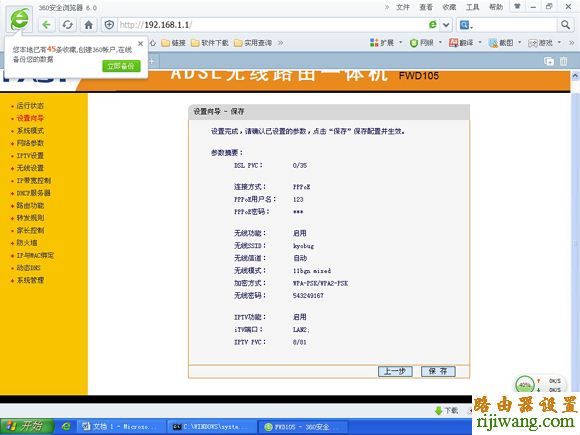Click the SSID value kyobug
580x435 pixels.
tap(303, 246)
